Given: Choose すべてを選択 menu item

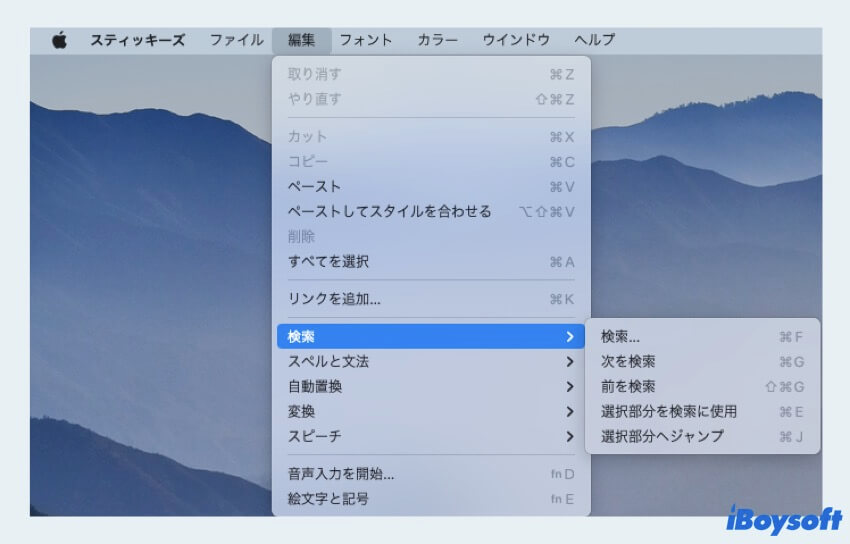Looking at the screenshot, I should (x=328, y=262).
